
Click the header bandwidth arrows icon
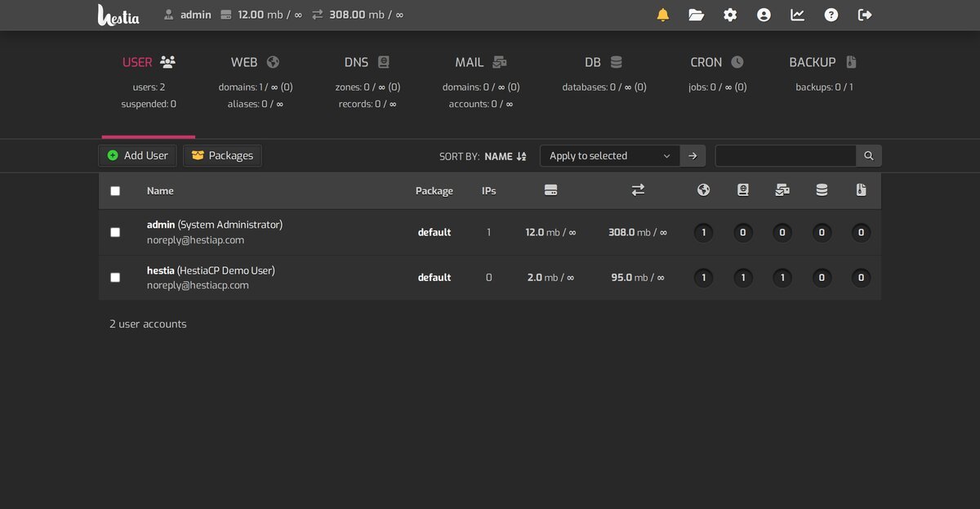click(x=318, y=15)
